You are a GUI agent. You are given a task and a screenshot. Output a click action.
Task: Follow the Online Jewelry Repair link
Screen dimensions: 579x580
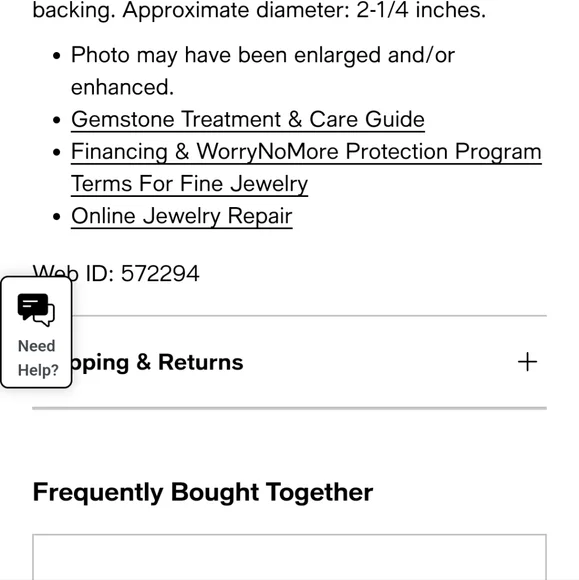pyautogui.click(x=182, y=216)
